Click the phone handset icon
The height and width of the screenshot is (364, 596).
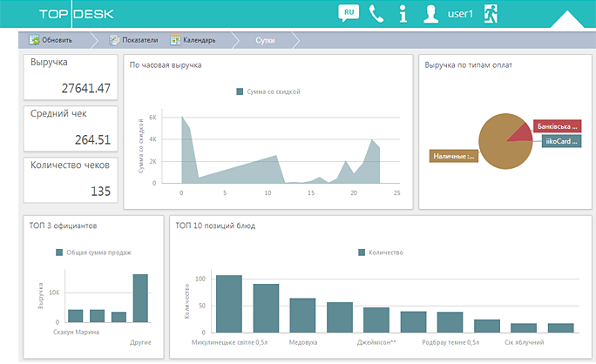pyautogui.click(x=376, y=14)
